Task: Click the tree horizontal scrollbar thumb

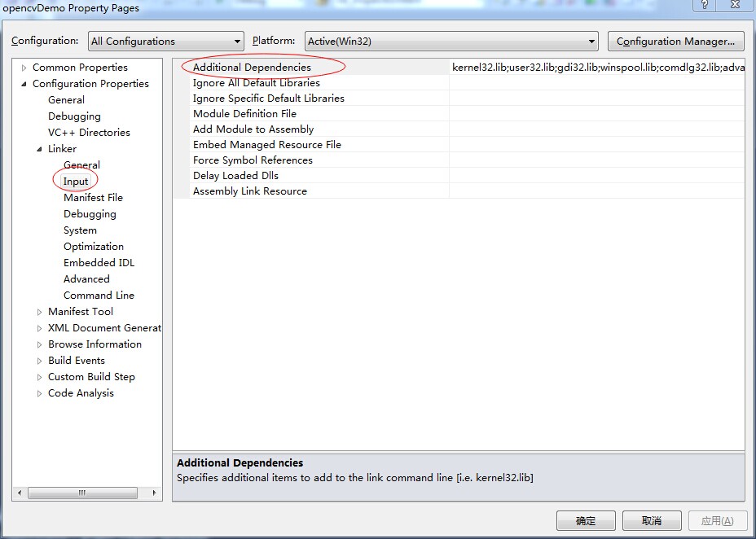Action: (82, 493)
